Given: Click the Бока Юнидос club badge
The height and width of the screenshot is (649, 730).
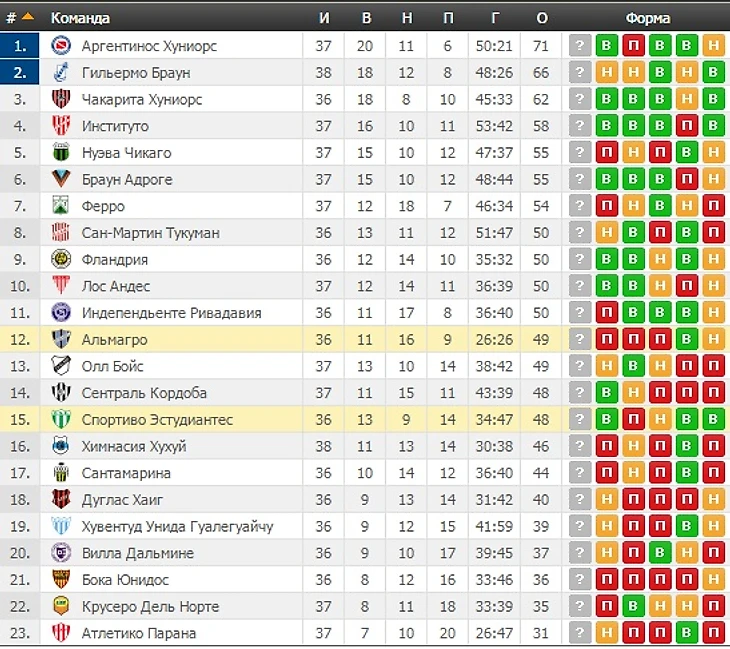Looking at the screenshot, I should point(61,580).
